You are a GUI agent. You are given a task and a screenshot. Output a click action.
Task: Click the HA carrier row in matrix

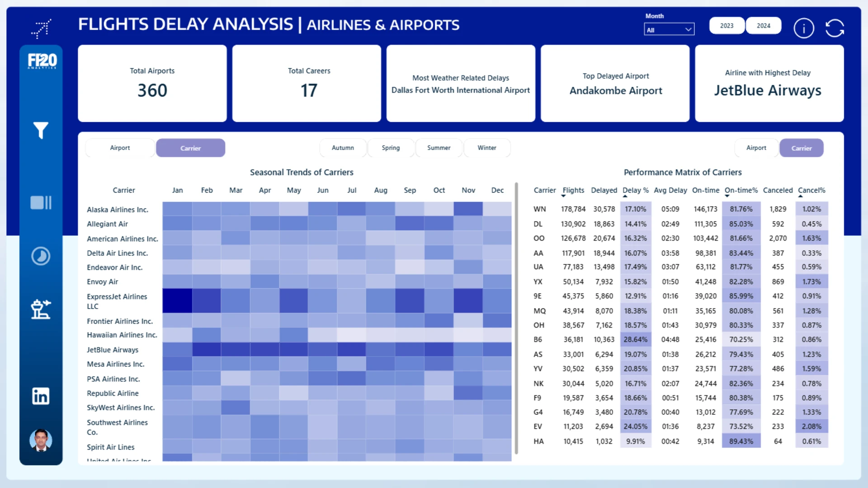pyautogui.click(x=680, y=441)
